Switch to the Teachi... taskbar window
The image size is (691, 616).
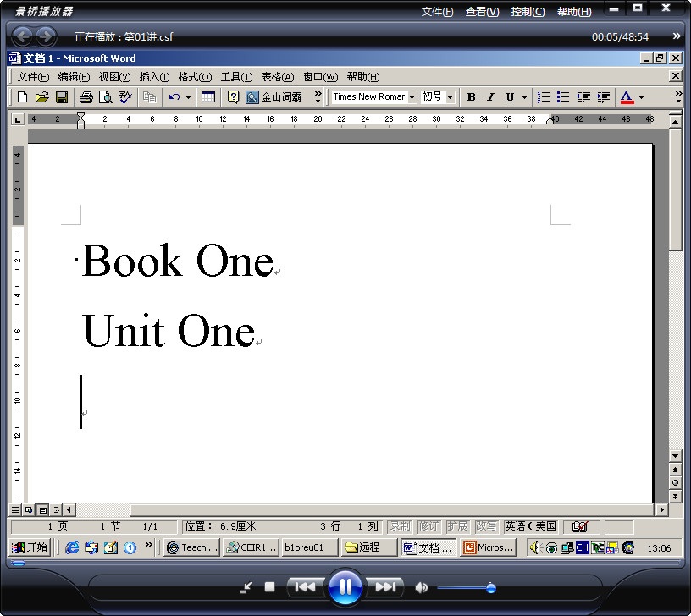(x=191, y=547)
